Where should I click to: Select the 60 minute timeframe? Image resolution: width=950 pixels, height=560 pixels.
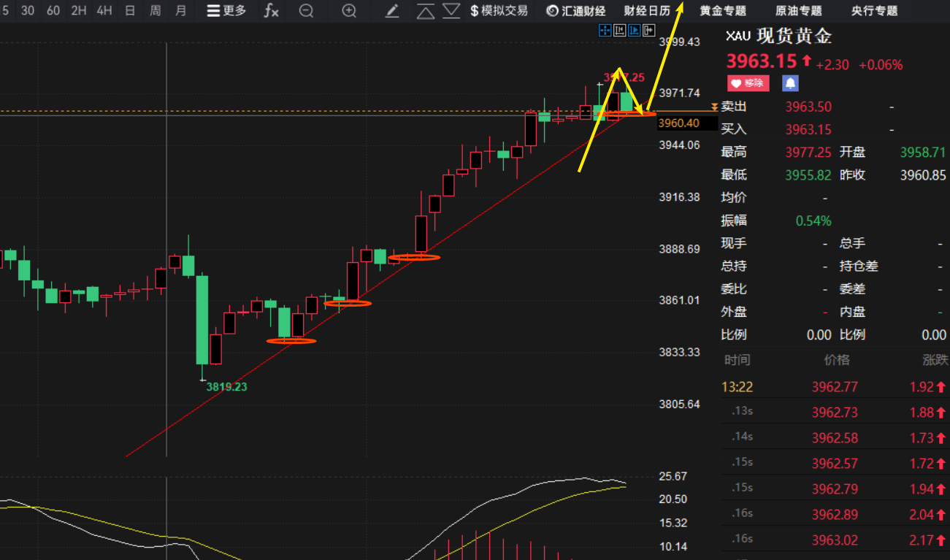tap(53, 10)
